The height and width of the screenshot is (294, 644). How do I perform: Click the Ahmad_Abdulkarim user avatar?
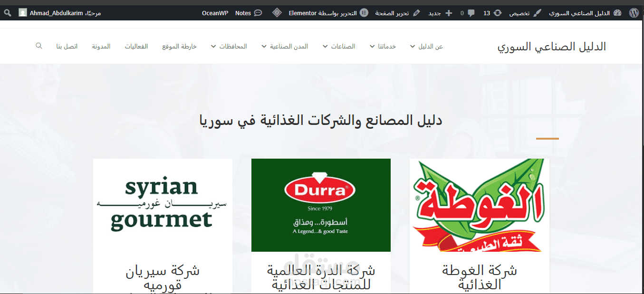coord(23,12)
